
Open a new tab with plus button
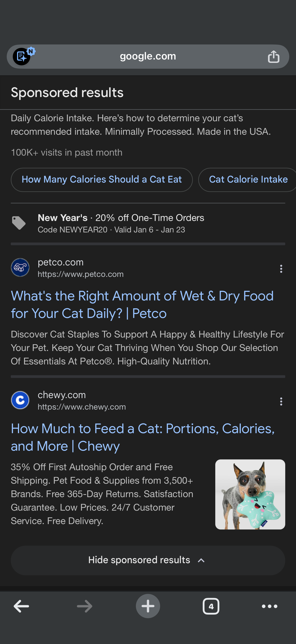point(148,606)
